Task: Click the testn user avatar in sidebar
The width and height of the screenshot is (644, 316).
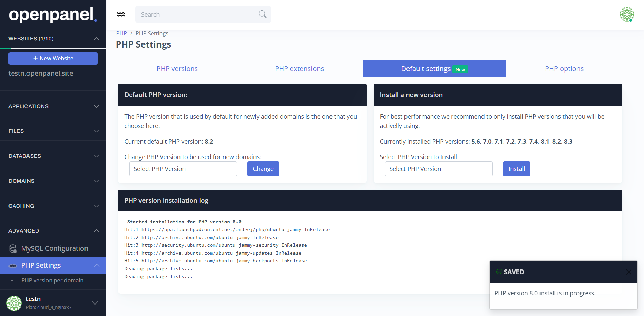Action: [14, 303]
